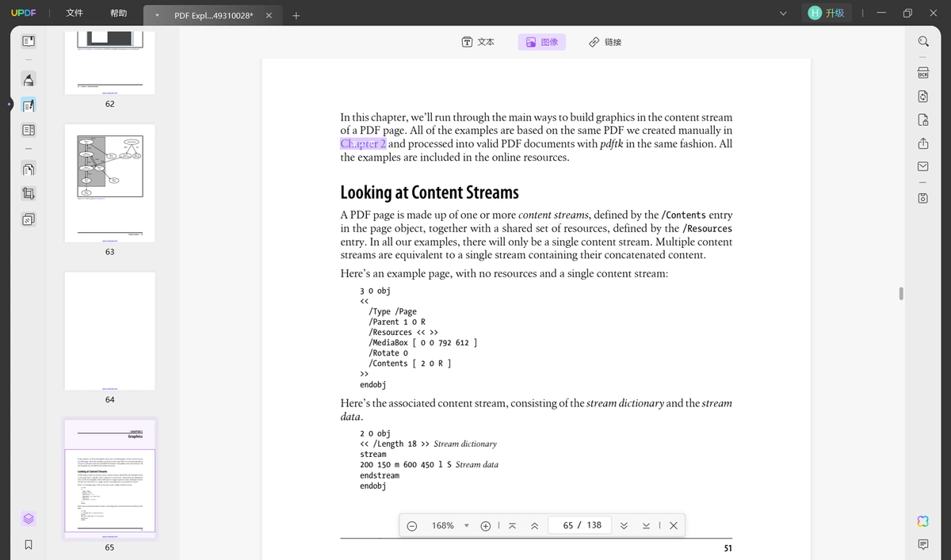
Task: Open the tab menu arrow
Action: click(x=157, y=15)
